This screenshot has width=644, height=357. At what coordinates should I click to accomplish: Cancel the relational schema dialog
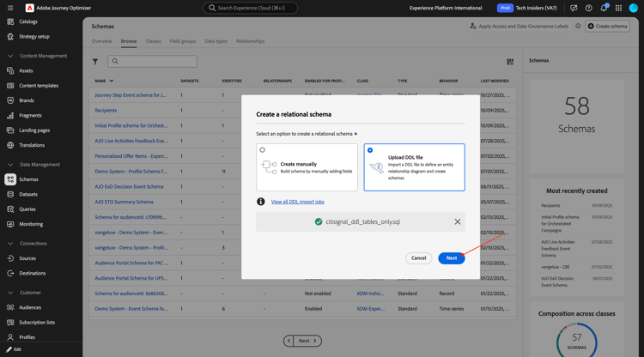[x=418, y=257]
